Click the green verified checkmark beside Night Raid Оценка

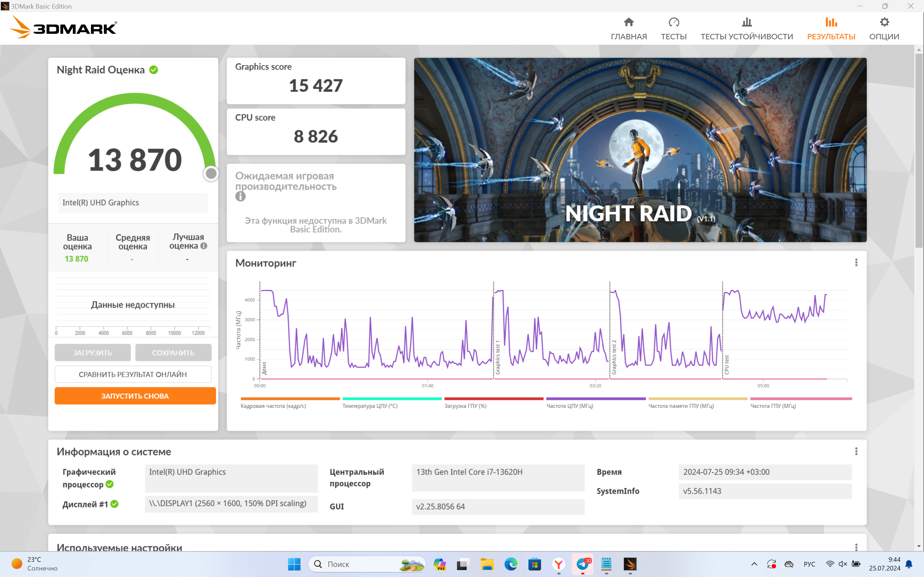153,70
